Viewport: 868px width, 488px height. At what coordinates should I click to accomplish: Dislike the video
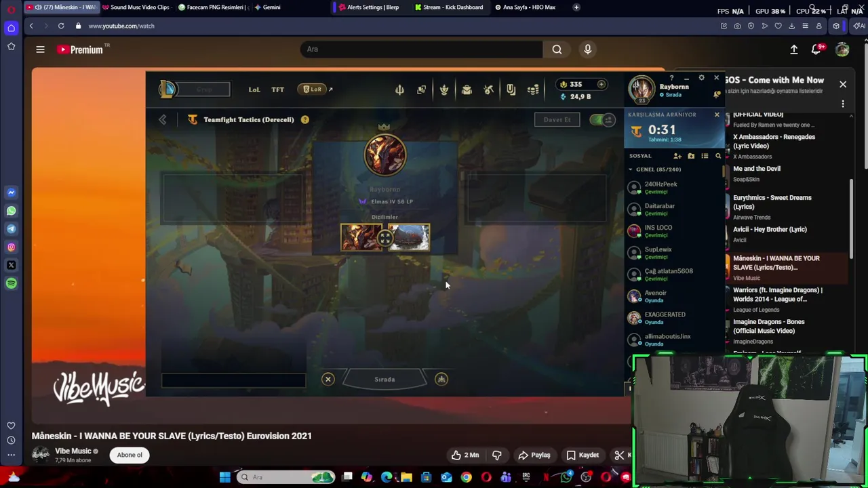(x=496, y=455)
